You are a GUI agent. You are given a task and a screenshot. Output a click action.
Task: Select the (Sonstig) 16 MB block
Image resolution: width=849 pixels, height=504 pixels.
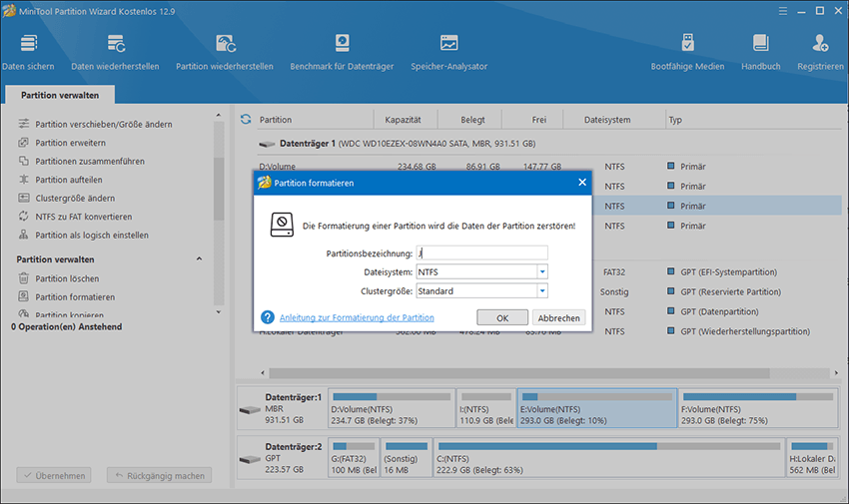407,457
